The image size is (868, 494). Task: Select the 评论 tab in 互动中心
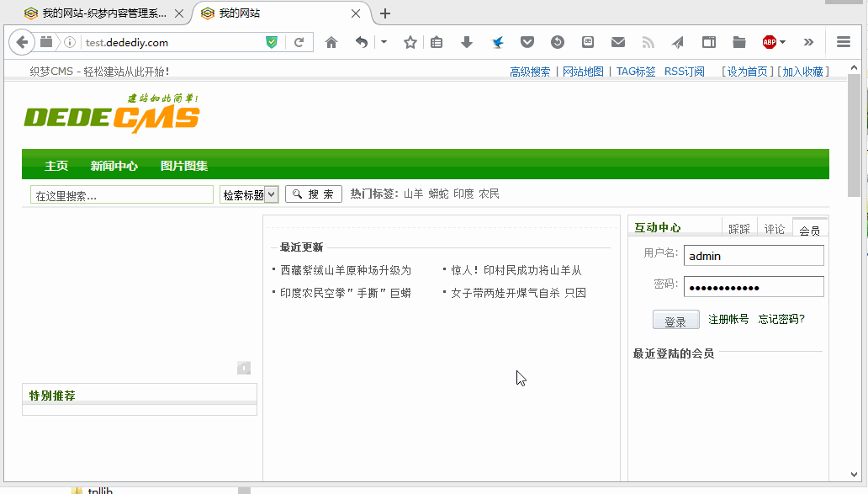tap(774, 229)
